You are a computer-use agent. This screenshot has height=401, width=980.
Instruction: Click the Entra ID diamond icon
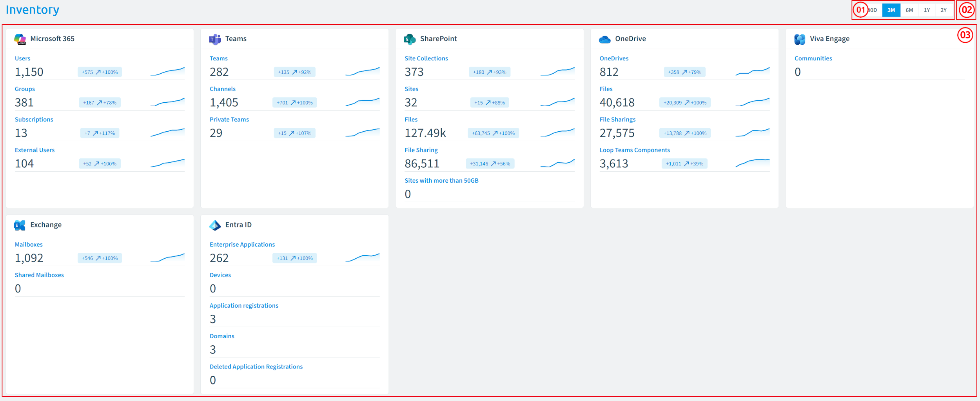point(215,225)
